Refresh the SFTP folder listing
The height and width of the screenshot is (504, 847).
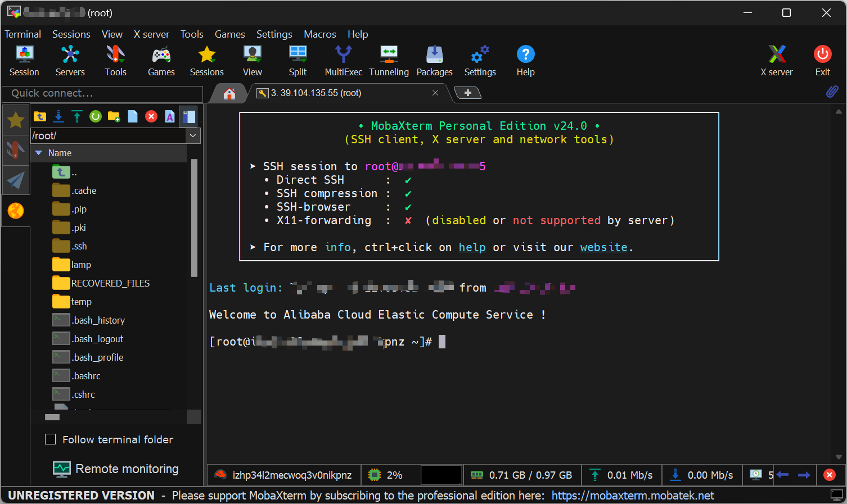pos(96,116)
